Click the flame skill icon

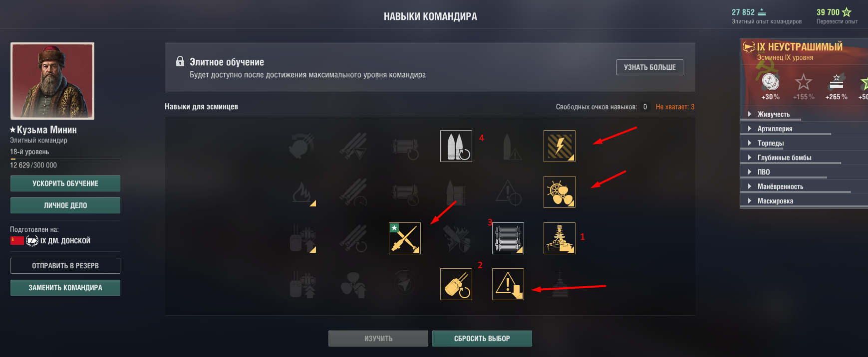point(303,192)
